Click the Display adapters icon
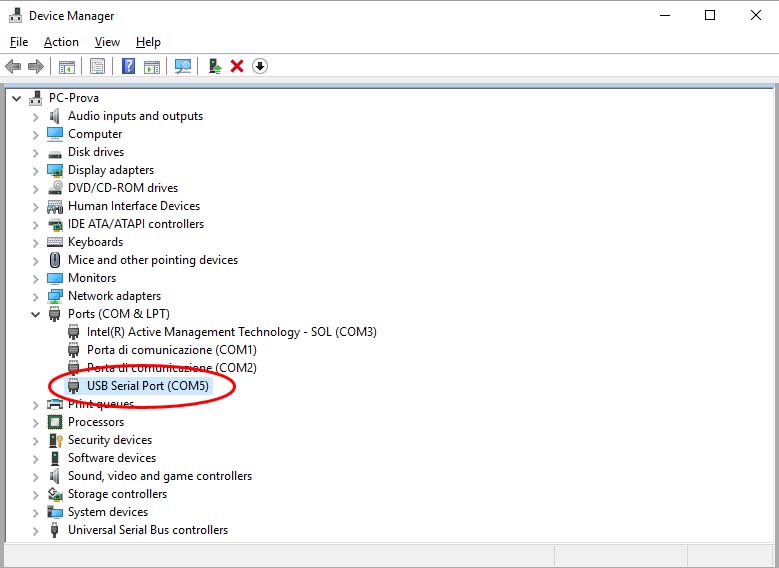The width and height of the screenshot is (779, 568). pos(55,170)
